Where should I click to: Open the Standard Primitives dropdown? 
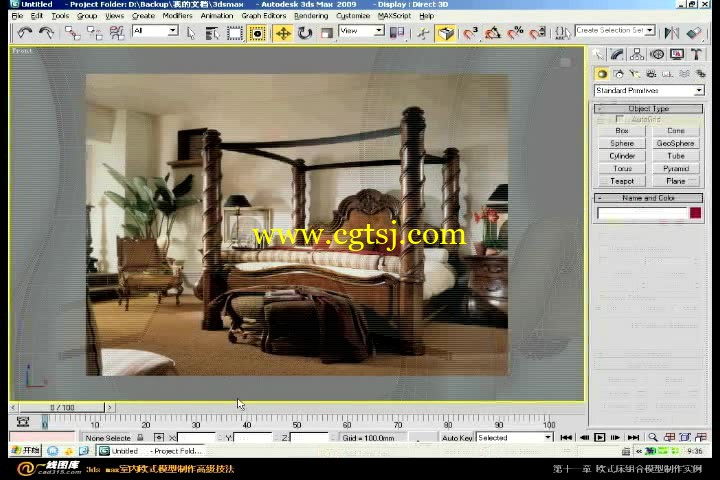(x=649, y=90)
